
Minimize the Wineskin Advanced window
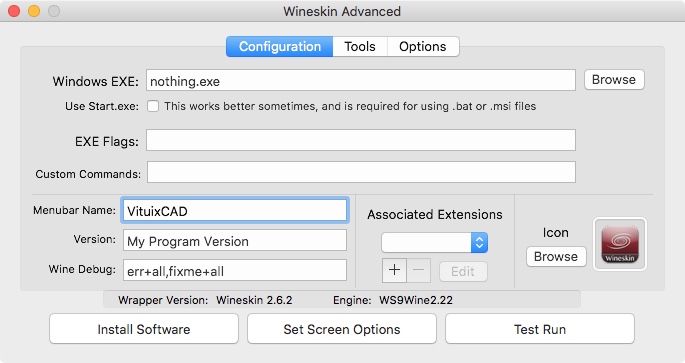pyautogui.click(x=34, y=11)
